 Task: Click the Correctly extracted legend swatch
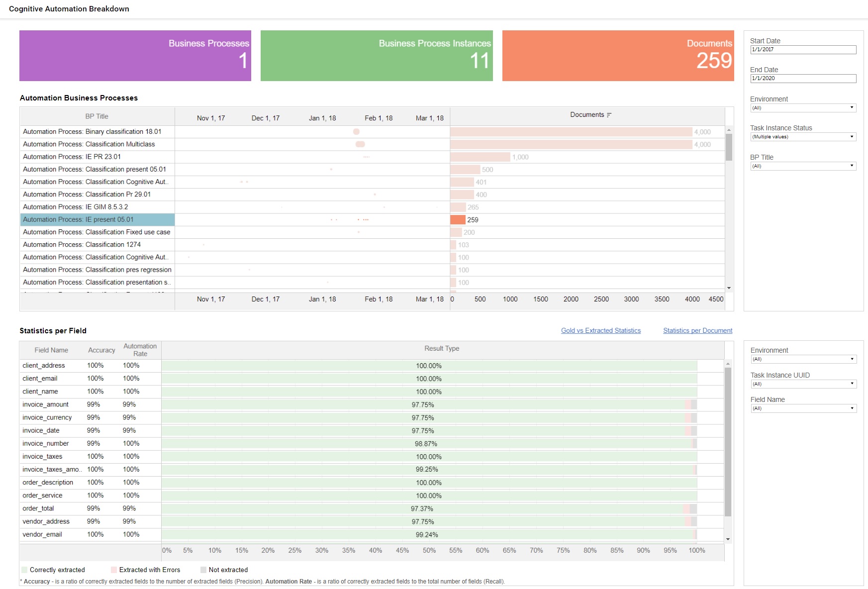tap(24, 570)
